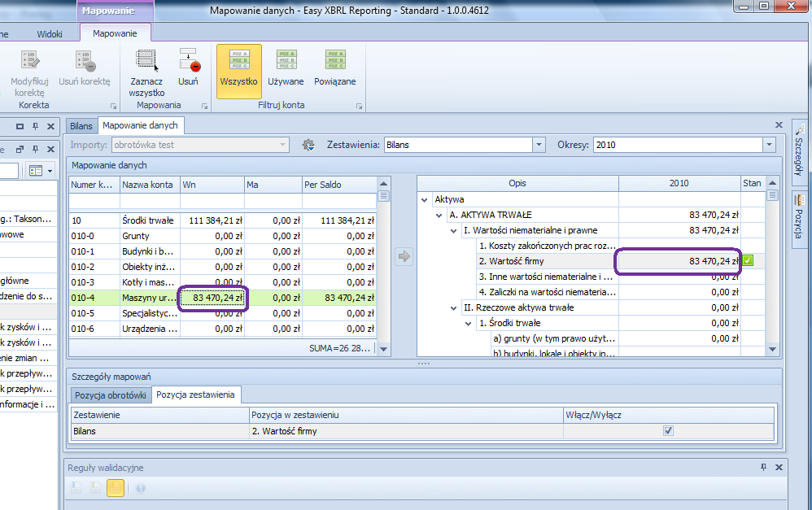Click the pin icon in the second left panel header
812x510 pixels.
[35, 150]
